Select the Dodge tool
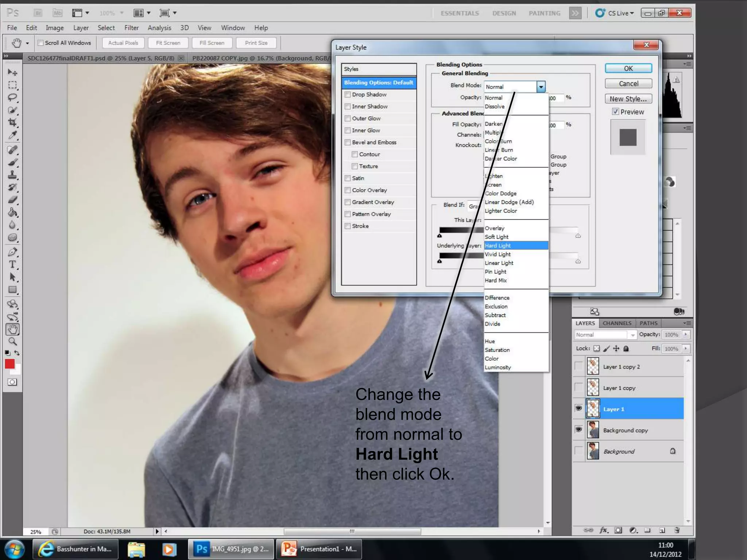The width and height of the screenshot is (747, 560). 12,237
